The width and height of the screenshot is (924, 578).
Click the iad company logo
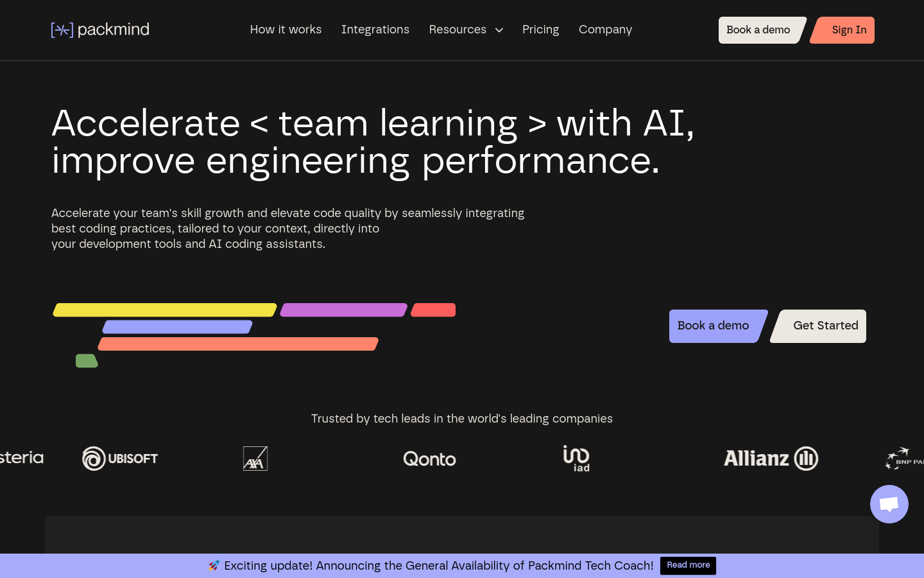point(576,458)
